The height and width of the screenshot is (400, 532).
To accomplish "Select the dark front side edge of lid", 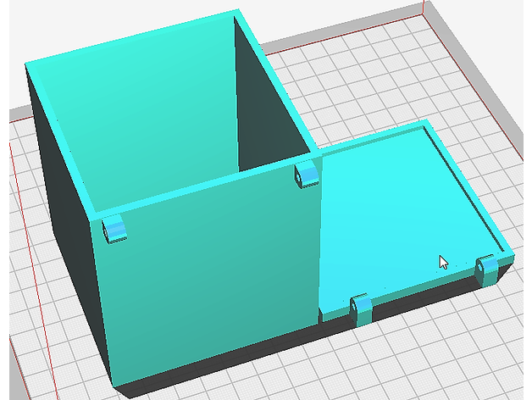I will point(424,293).
